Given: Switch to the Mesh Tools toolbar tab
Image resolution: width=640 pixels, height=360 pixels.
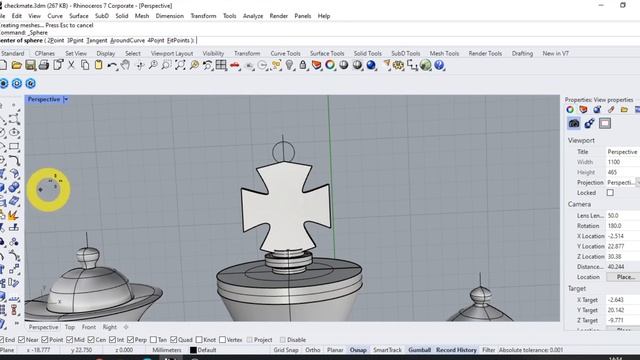Looking at the screenshot, I should coord(444,53).
